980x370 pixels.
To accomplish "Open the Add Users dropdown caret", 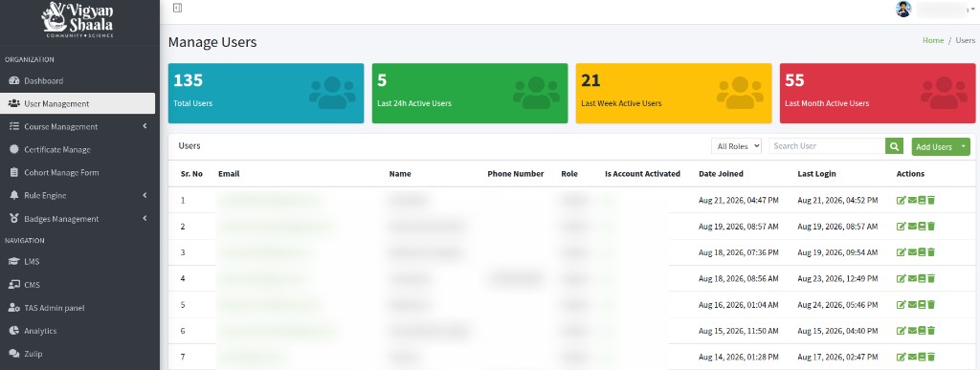I will pos(963,146).
